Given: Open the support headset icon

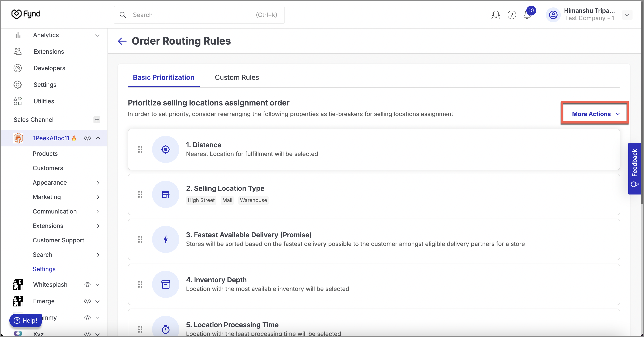Looking at the screenshot, I should (496, 15).
